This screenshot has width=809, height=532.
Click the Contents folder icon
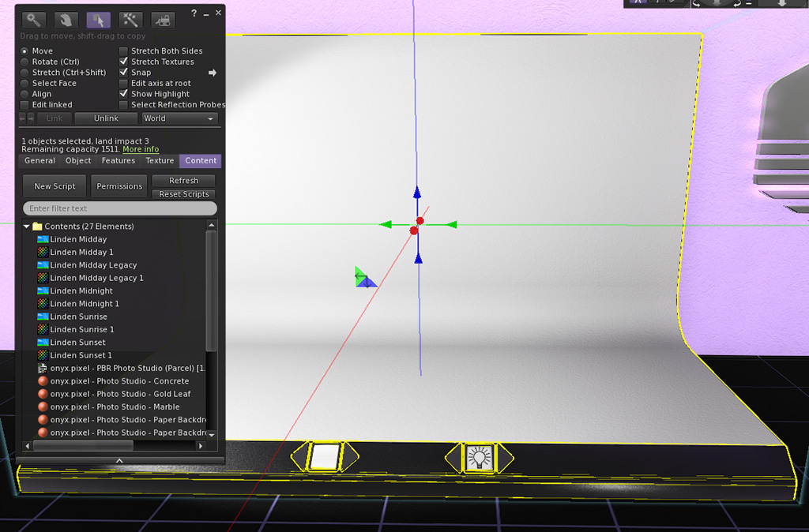tap(37, 227)
